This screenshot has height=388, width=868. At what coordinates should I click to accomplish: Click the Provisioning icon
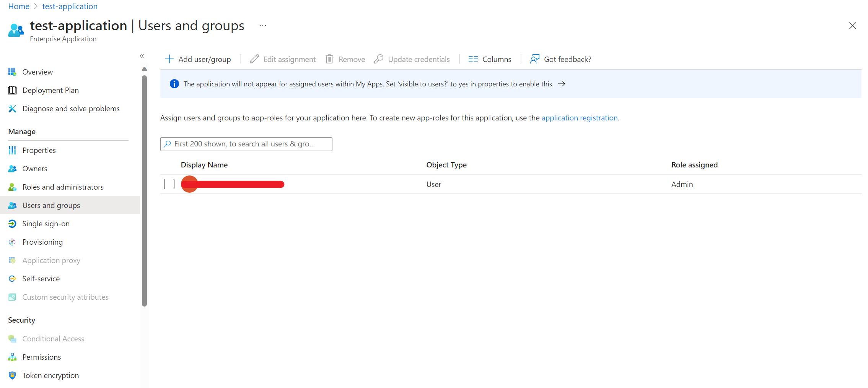[12, 242]
